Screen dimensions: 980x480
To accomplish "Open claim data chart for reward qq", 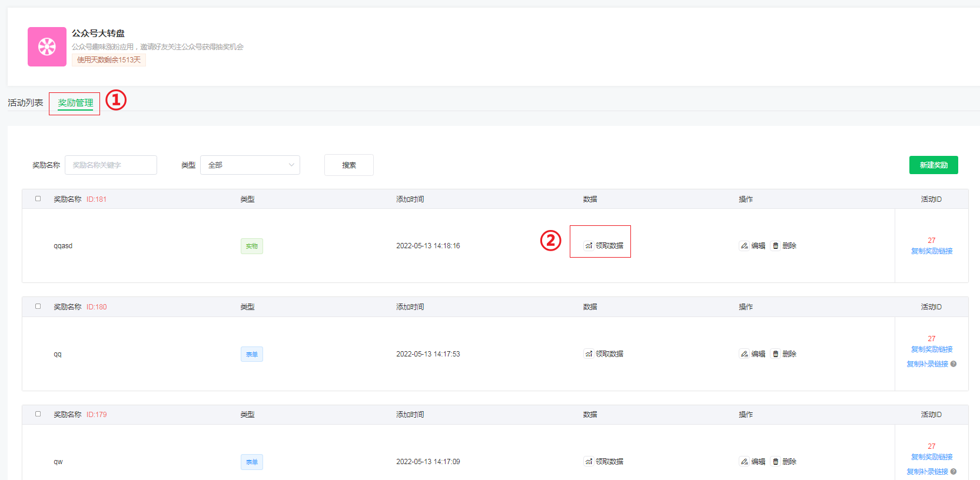I will click(x=589, y=354).
